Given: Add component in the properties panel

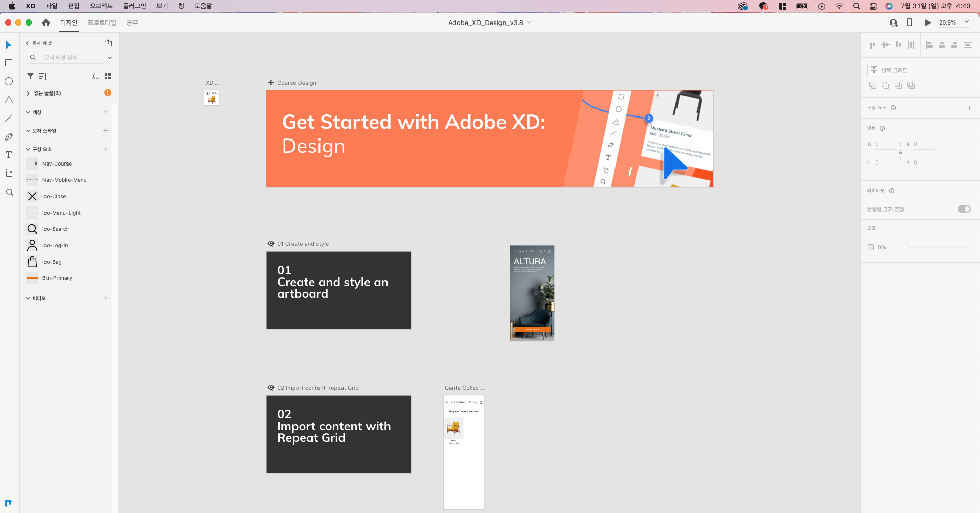Looking at the screenshot, I should [969, 108].
